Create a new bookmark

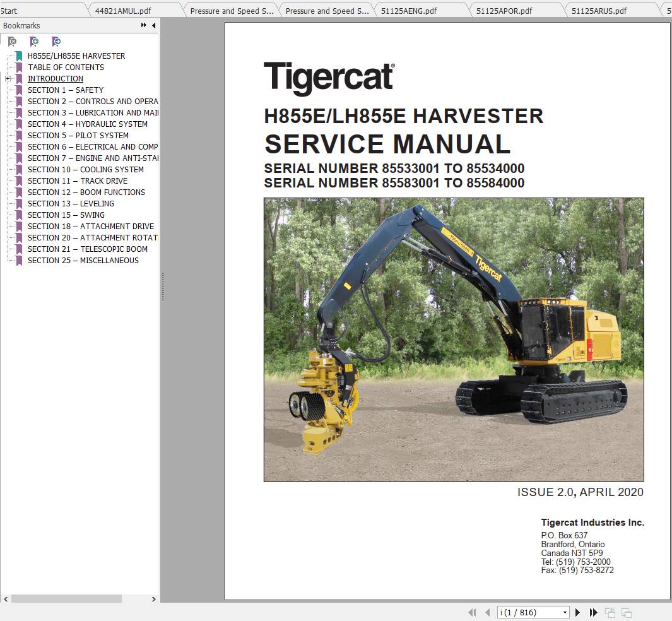point(34,42)
